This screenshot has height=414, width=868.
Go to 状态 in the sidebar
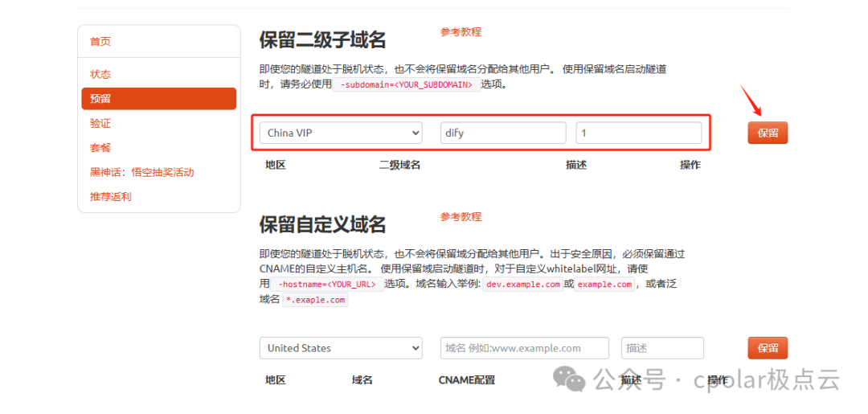click(100, 74)
